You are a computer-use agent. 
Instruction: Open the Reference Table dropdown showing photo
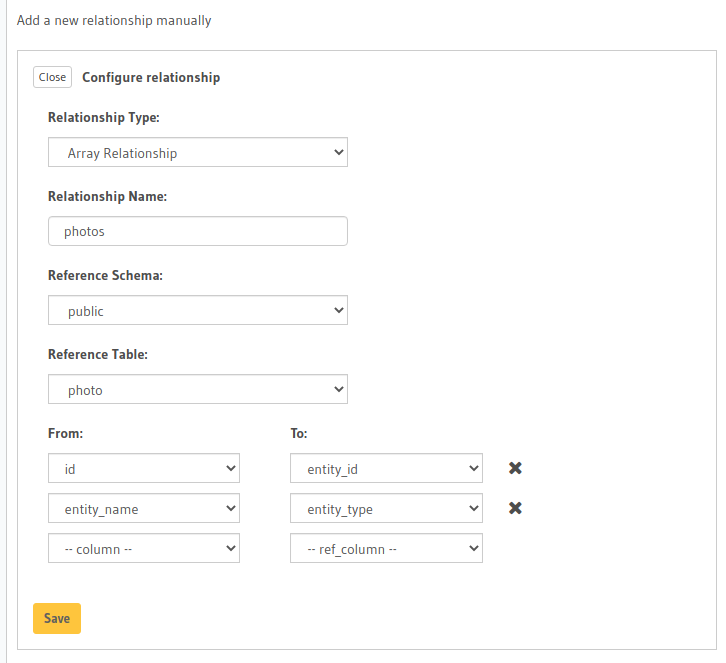pyautogui.click(x=198, y=389)
